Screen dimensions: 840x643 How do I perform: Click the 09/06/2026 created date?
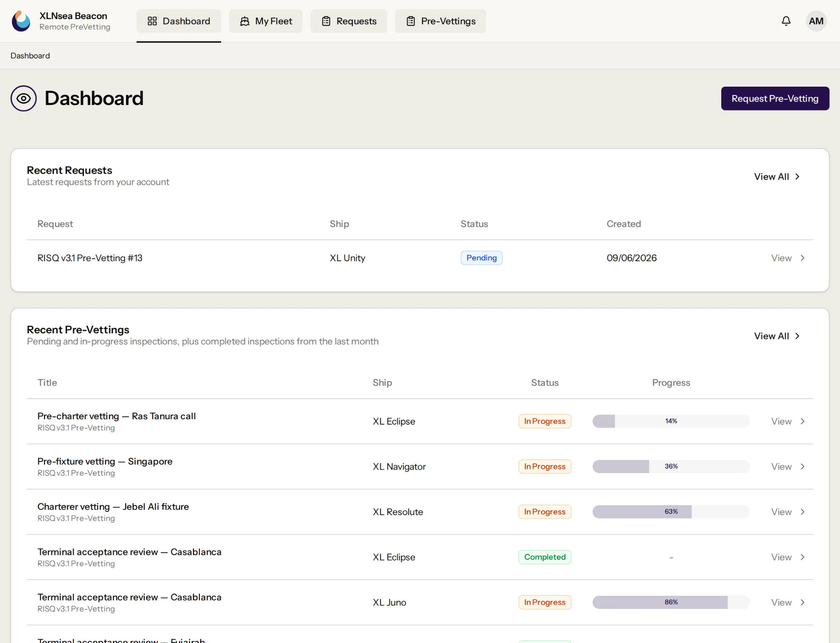coord(632,258)
